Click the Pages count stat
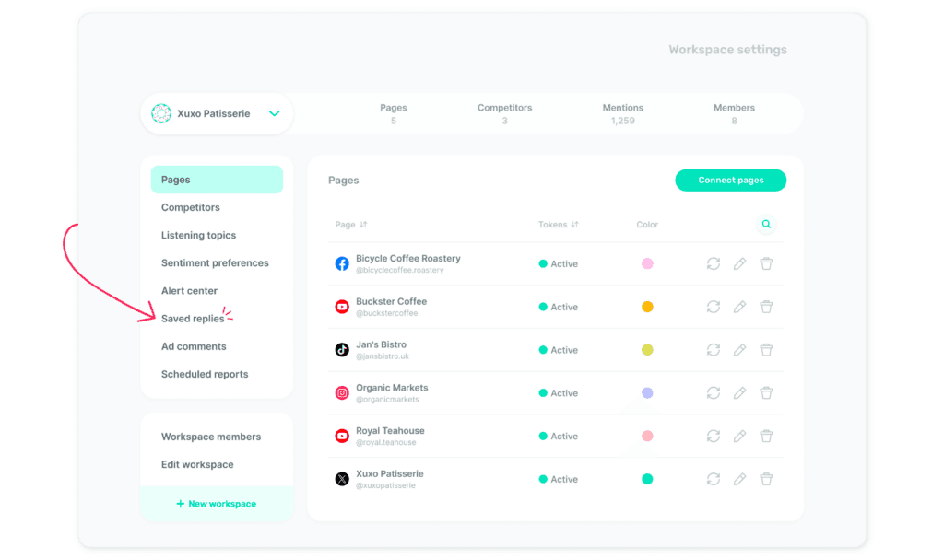The image size is (944, 560). click(x=393, y=113)
